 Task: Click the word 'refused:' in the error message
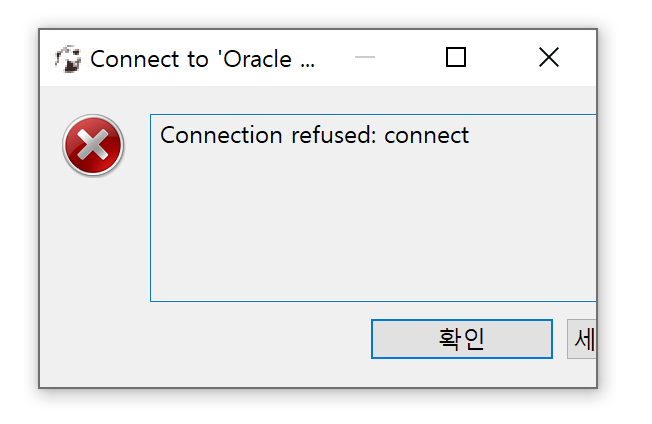(333, 135)
